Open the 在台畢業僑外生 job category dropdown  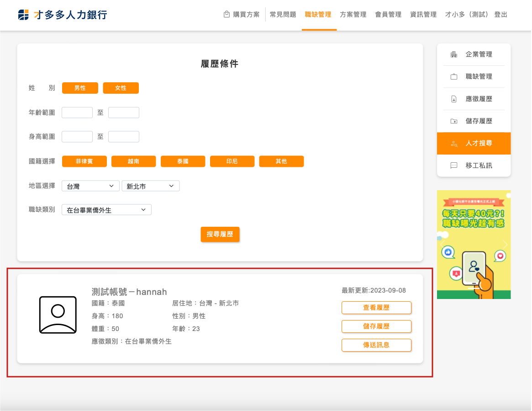[x=106, y=210]
